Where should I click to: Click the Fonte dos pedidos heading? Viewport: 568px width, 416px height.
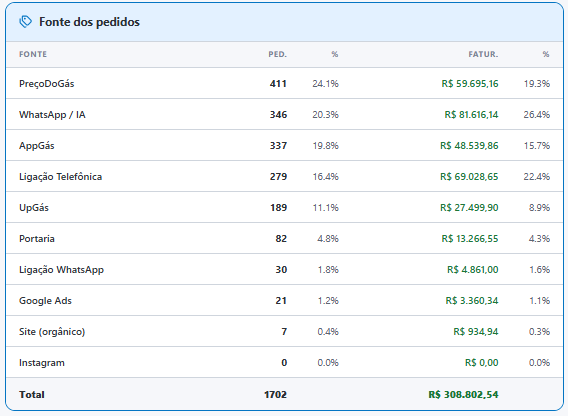coord(89,22)
